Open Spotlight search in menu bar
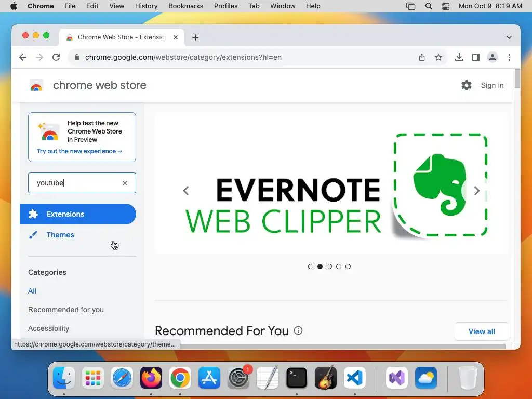Image resolution: width=532 pixels, height=399 pixels. tap(429, 6)
